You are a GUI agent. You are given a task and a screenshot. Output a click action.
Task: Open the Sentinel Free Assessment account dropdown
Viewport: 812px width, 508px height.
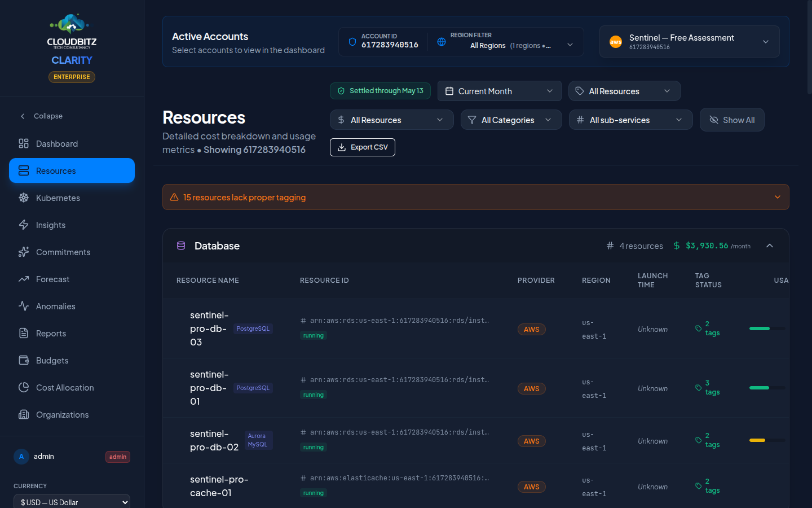[690, 42]
